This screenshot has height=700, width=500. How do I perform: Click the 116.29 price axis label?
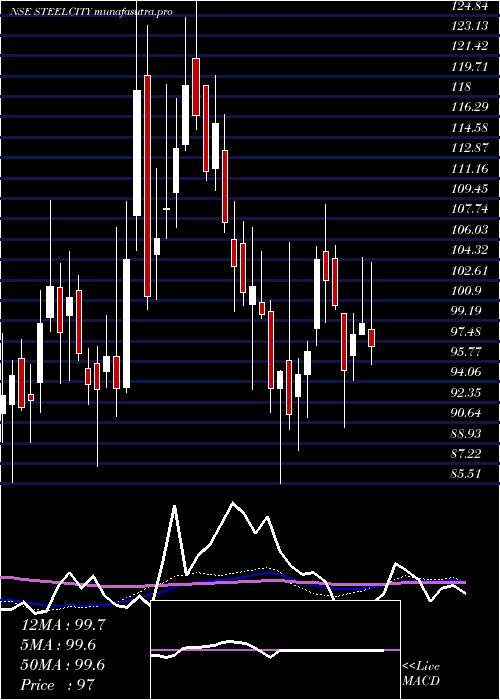(x=470, y=107)
